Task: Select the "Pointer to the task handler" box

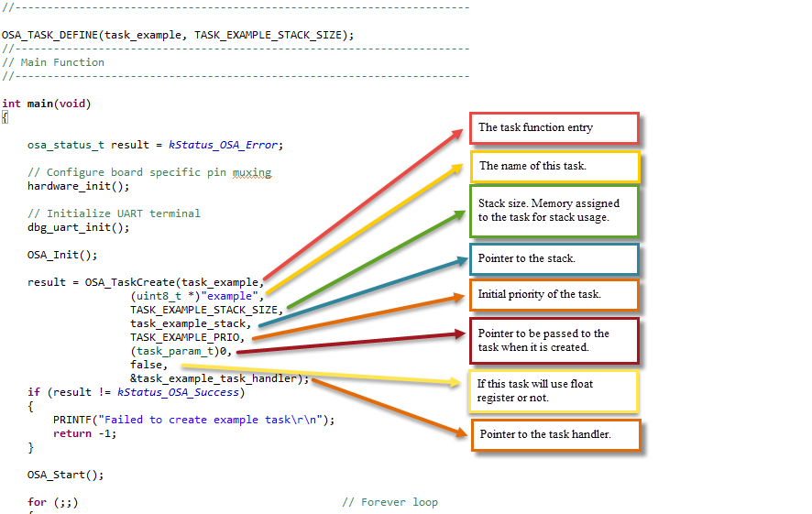Action: pos(555,435)
